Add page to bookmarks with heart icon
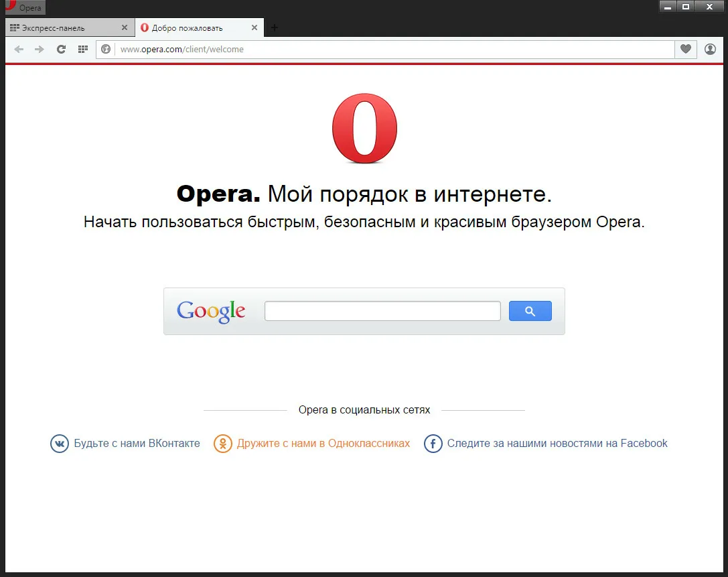The width and height of the screenshot is (728, 577). 685,49
